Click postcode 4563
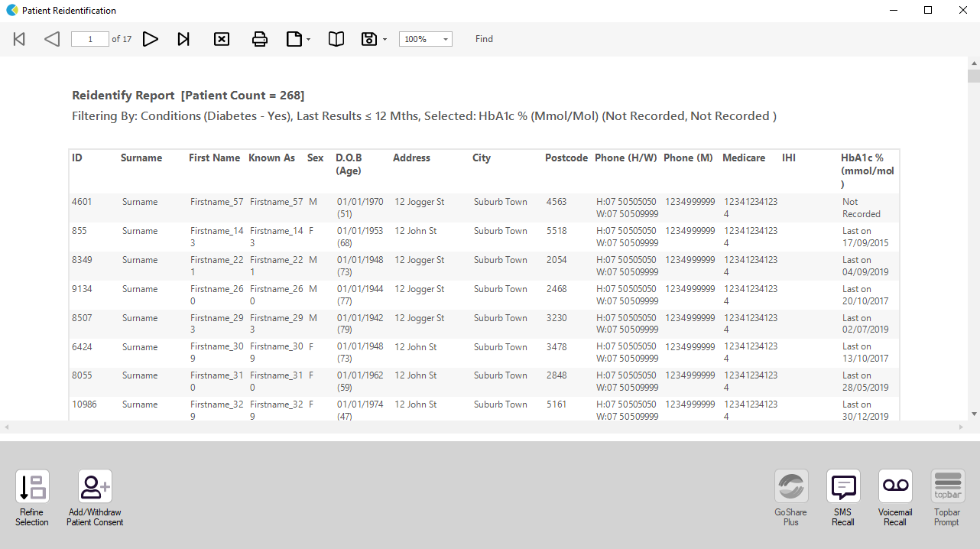 pyautogui.click(x=557, y=202)
